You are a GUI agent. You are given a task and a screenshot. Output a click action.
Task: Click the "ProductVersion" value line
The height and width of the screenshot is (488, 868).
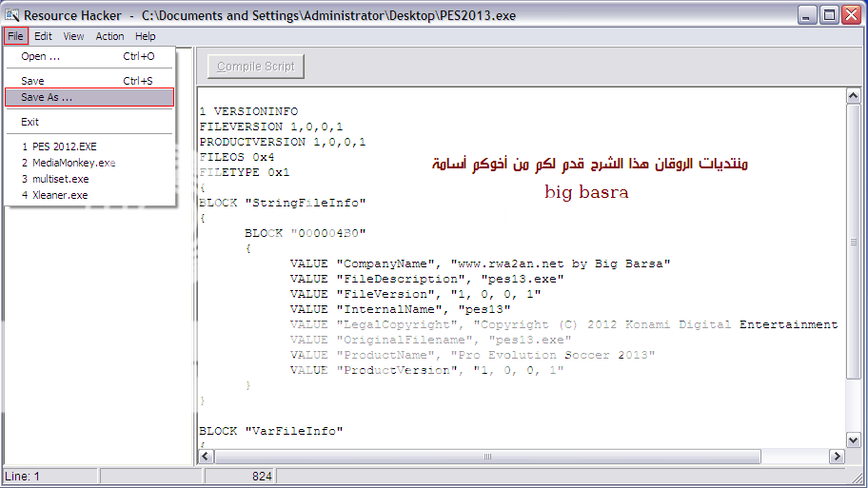point(426,370)
